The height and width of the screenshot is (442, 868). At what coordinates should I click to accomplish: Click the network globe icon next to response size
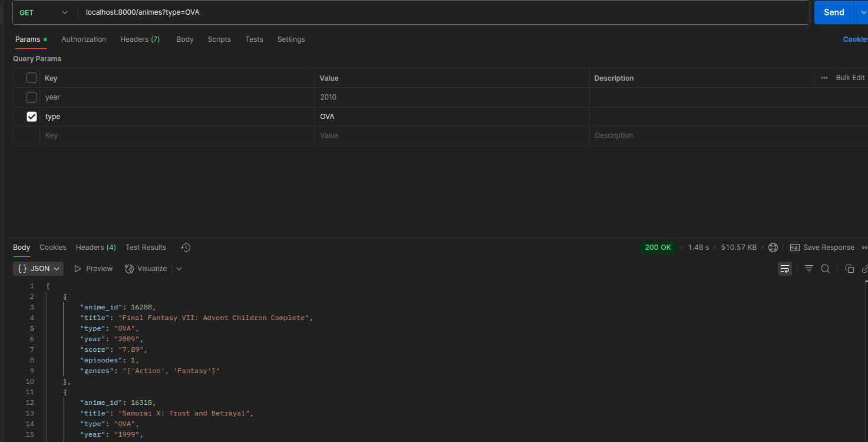pos(773,248)
